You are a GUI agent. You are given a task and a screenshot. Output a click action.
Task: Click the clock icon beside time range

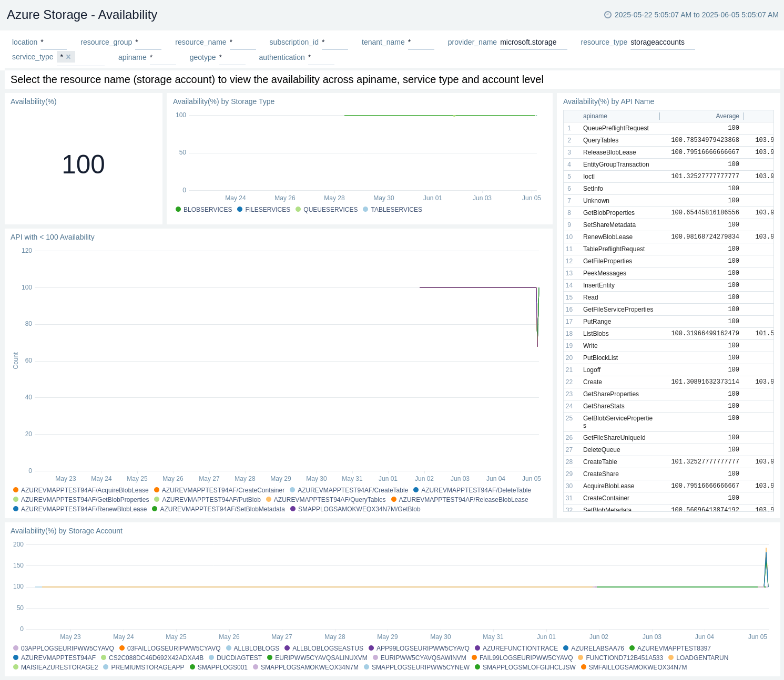click(608, 15)
